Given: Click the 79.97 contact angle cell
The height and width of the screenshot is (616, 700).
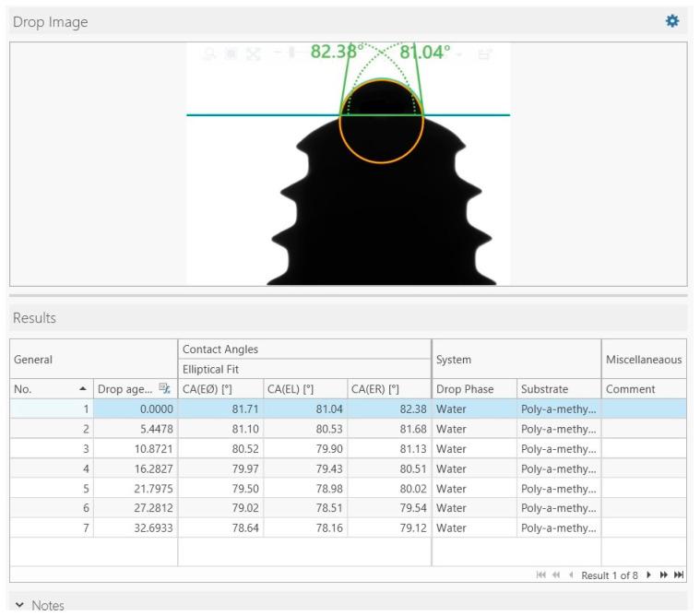Looking at the screenshot, I should [220, 468].
